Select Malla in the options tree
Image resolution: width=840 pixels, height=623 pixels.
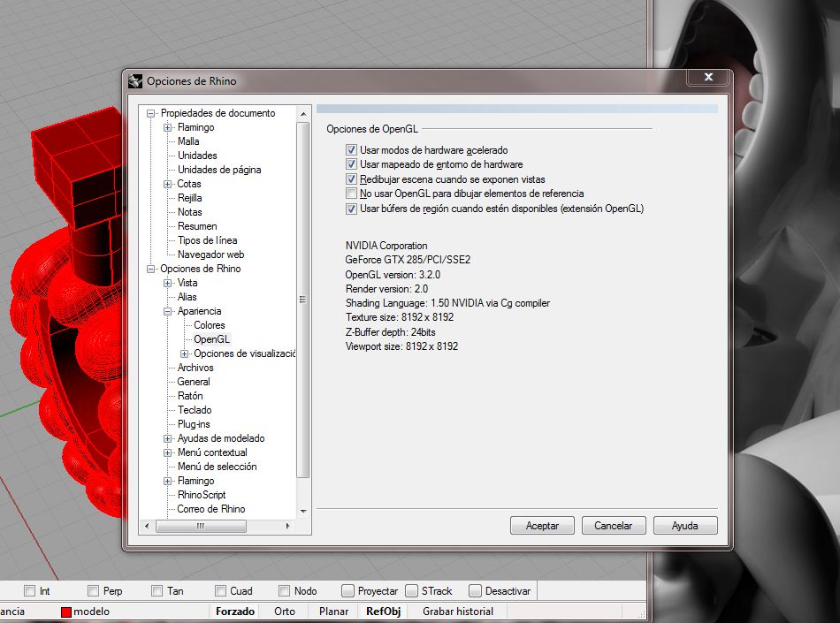click(x=188, y=141)
